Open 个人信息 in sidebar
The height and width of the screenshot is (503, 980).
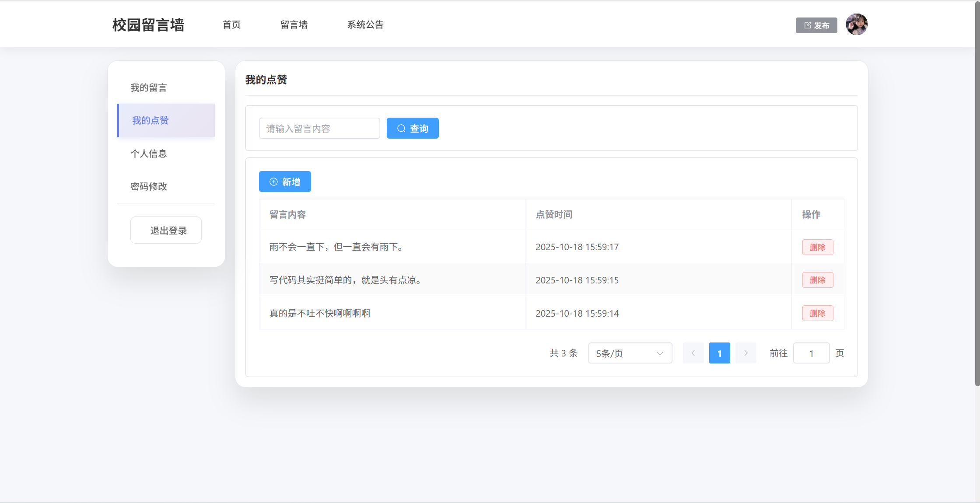[149, 154]
